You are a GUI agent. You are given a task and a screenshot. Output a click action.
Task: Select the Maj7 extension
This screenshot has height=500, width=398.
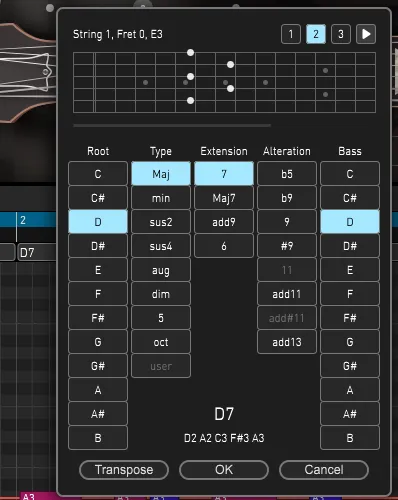tap(224, 198)
